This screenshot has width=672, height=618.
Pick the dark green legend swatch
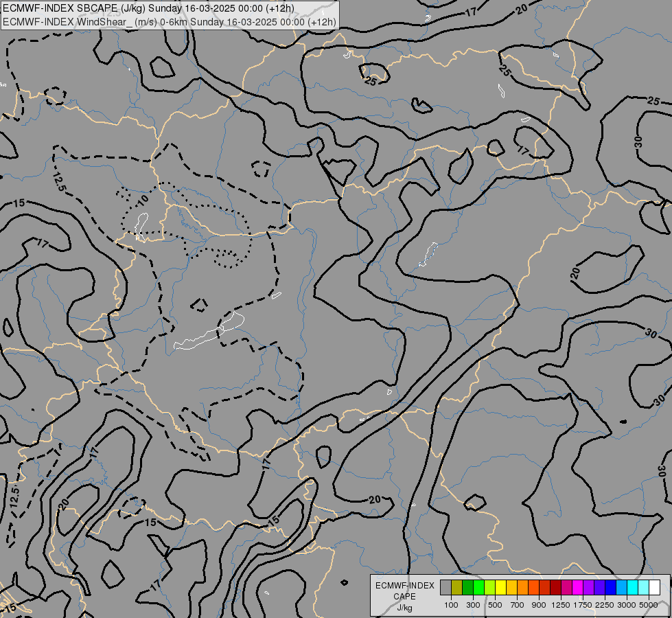[x=467, y=588]
